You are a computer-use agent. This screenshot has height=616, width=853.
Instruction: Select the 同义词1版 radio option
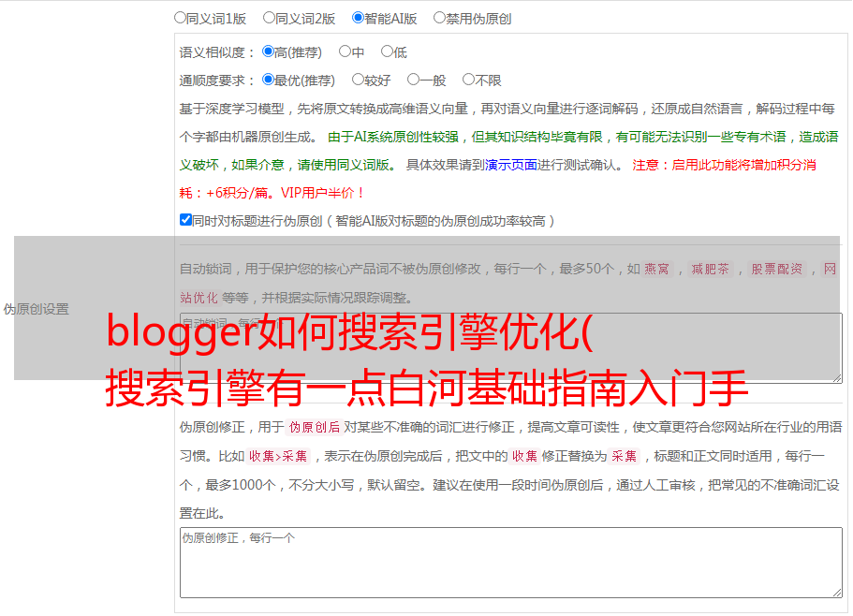click(180, 18)
